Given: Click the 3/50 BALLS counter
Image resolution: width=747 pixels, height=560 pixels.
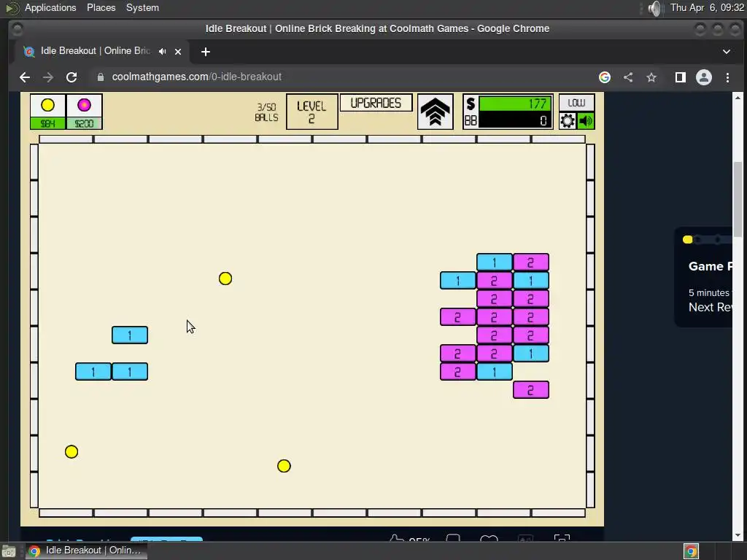Looking at the screenshot, I should coord(266,112).
